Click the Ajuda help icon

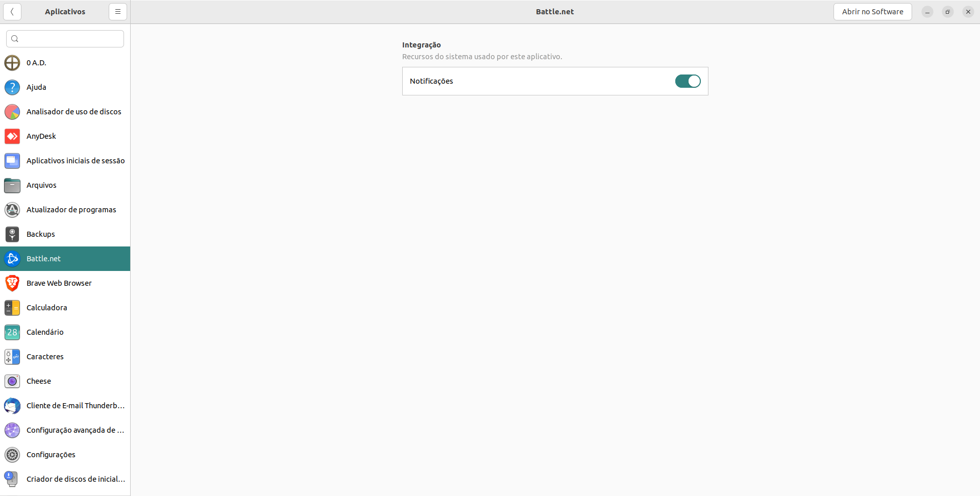point(12,87)
